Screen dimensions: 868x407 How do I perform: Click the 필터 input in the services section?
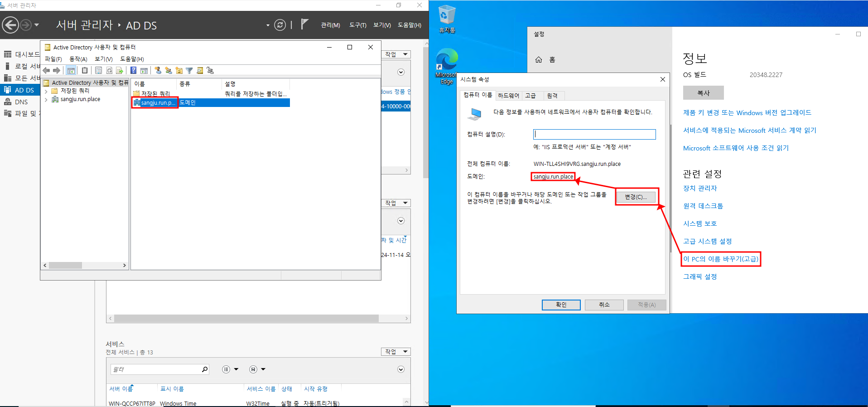point(156,369)
